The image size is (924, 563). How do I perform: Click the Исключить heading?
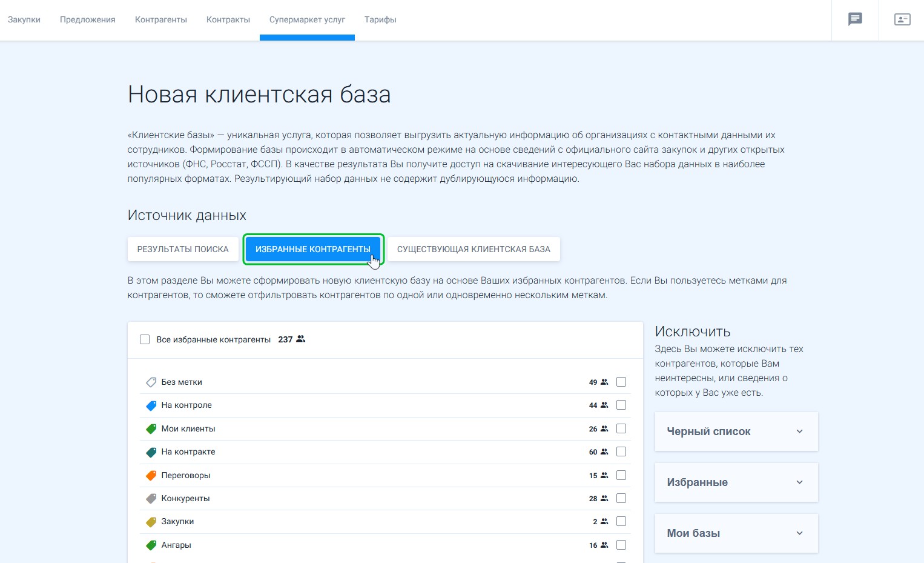[x=693, y=331]
